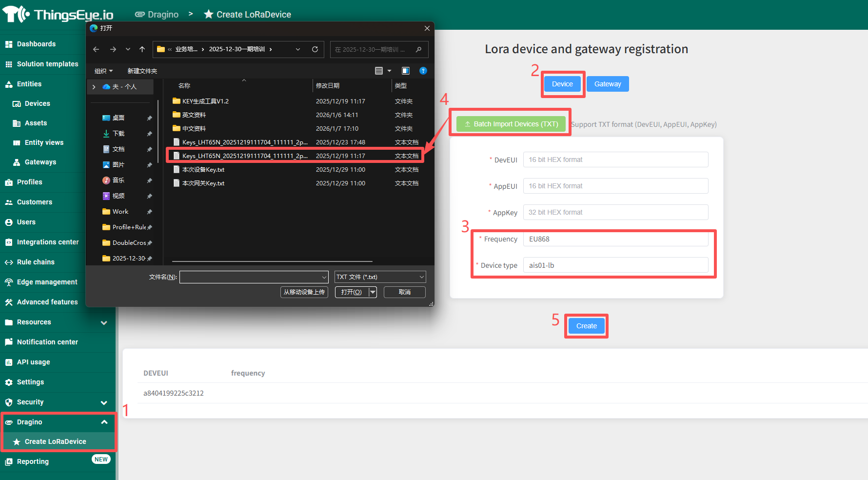Open Dashboards from the sidebar
This screenshot has height=480, width=868.
pos(36,44)
